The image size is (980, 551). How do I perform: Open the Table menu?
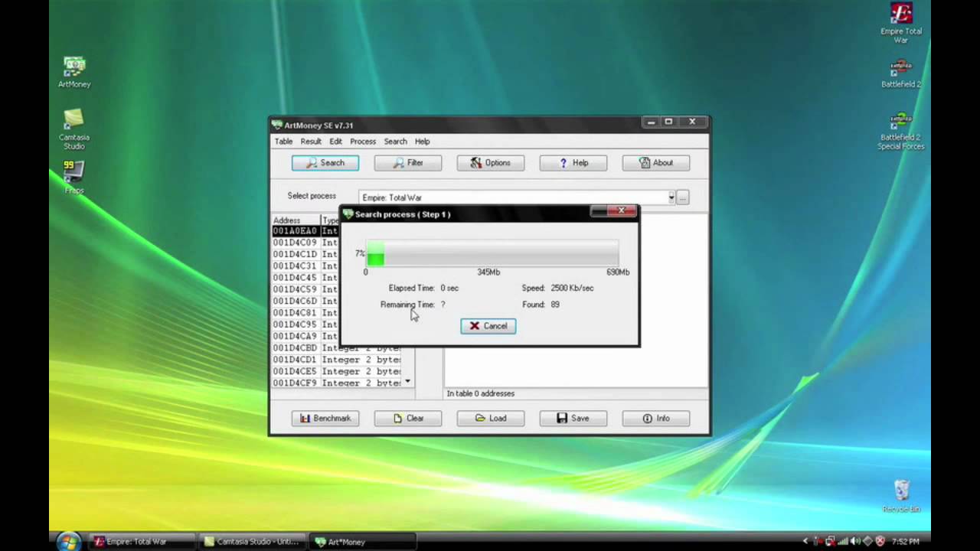click(x=283, y=141)
